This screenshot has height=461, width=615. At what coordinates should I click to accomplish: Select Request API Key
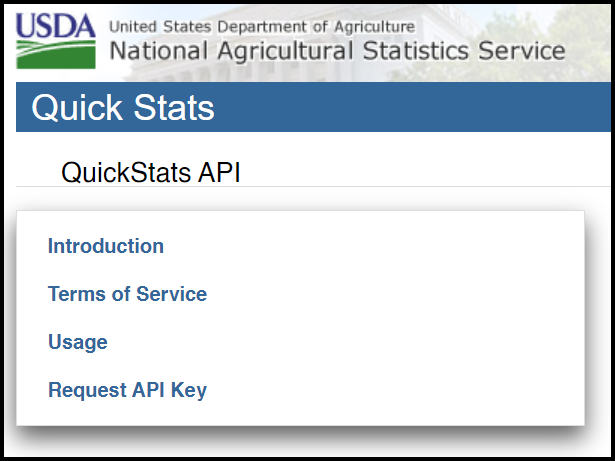tap(127, 390)
